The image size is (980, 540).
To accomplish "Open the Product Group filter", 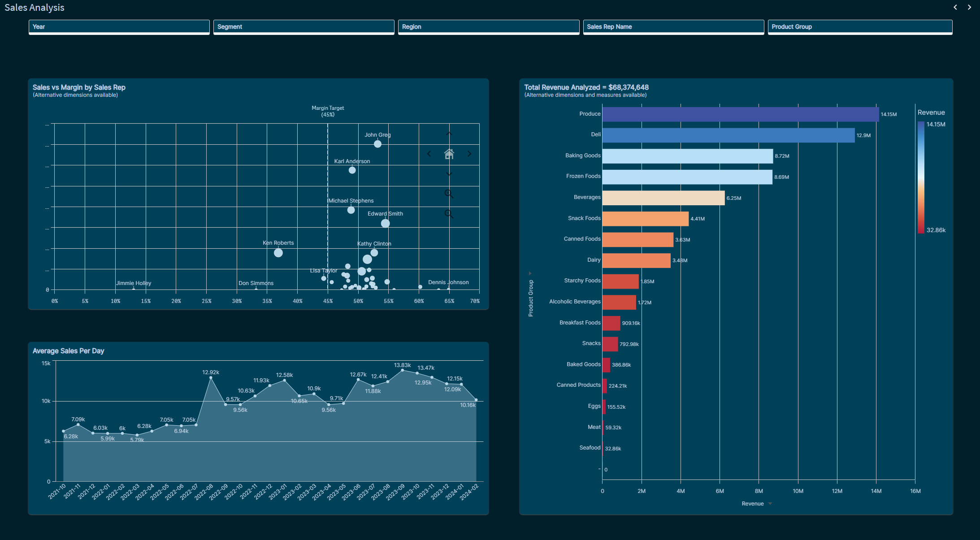I will (860, 27).
